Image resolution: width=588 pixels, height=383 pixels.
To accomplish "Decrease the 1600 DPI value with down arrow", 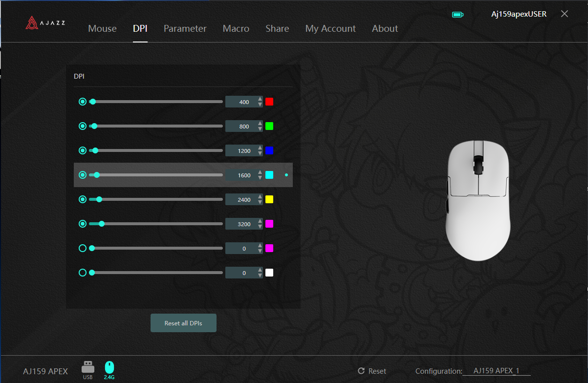I will 260,178.
